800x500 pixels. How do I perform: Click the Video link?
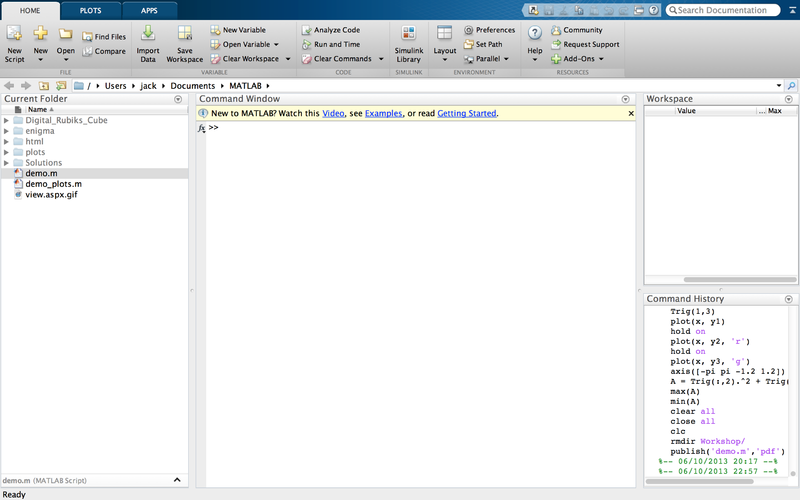333,113
